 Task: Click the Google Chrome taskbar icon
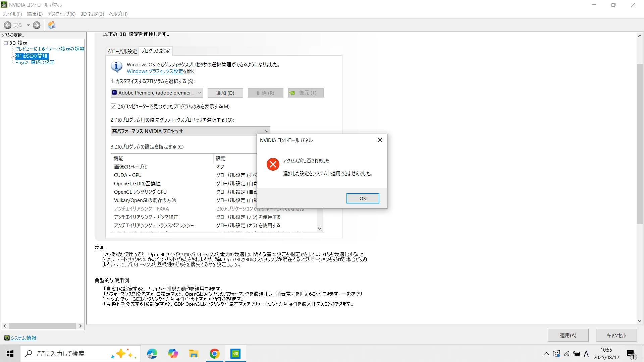(x=215, y=354)
